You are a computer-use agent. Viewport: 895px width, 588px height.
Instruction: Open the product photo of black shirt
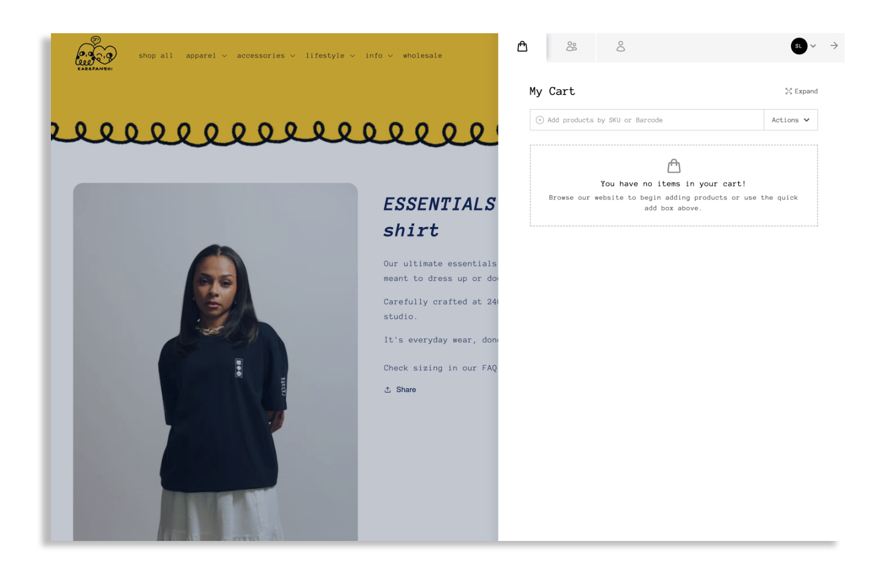[215, 362]
